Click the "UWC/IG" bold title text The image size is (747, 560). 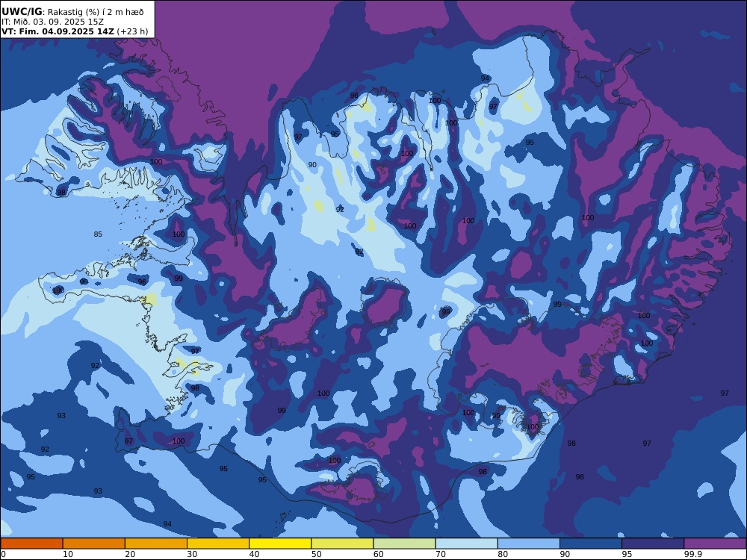(22, 12)
